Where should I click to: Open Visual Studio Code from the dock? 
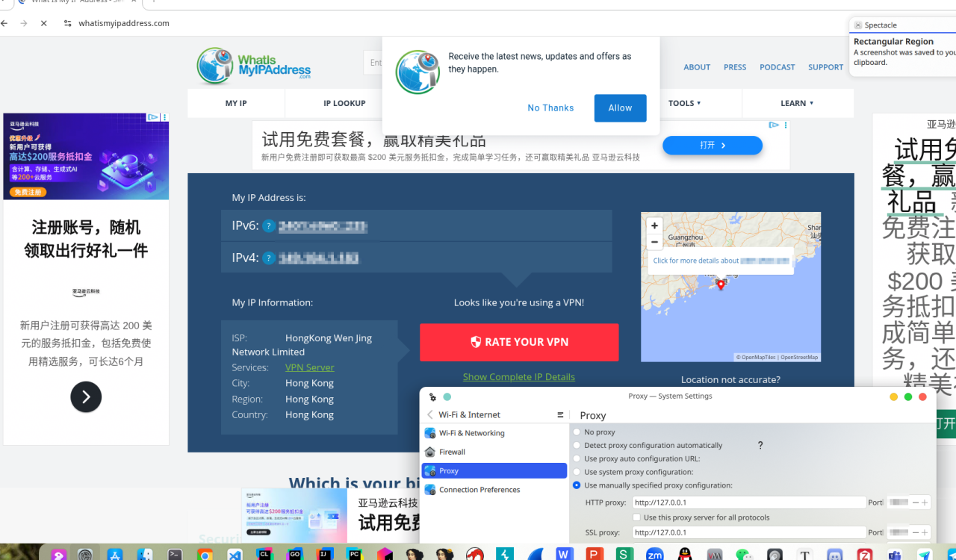[x=235, y=554]
